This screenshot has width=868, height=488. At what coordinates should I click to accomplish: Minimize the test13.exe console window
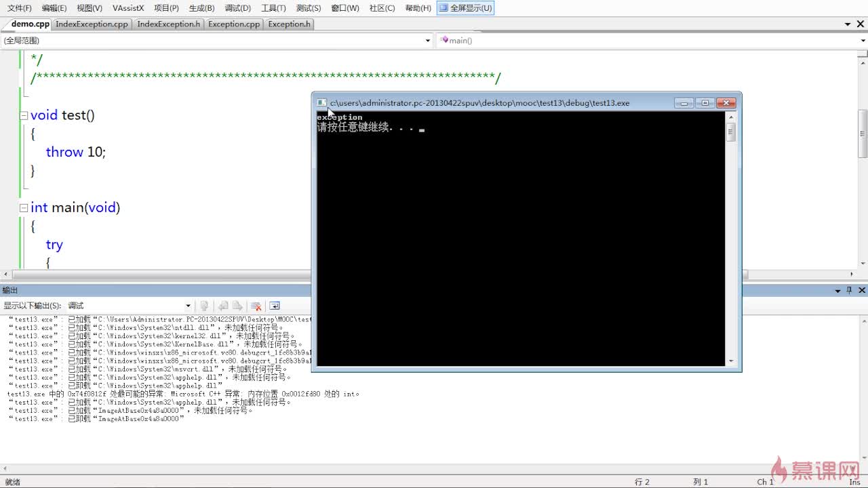tap(684, 103)
